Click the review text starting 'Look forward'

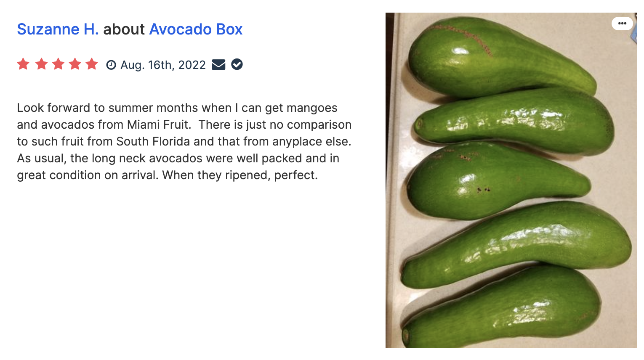click(184, 141)
